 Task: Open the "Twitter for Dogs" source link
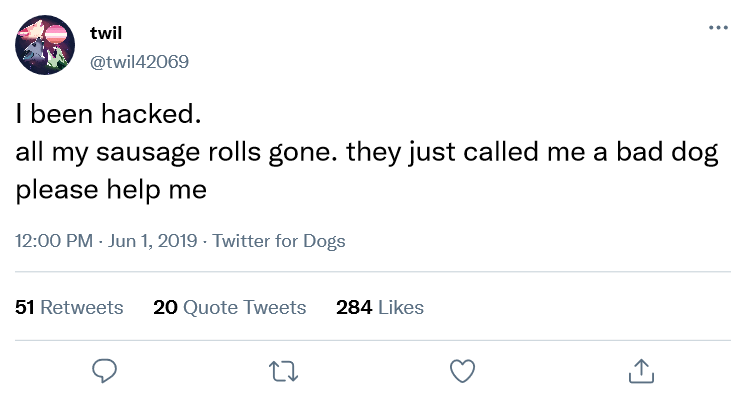pos(279,241)
